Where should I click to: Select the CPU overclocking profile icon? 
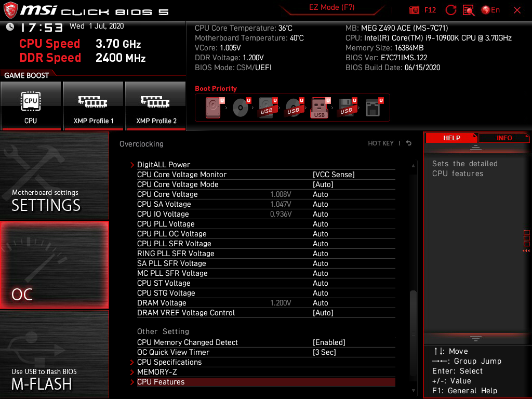tap(31, 106)
